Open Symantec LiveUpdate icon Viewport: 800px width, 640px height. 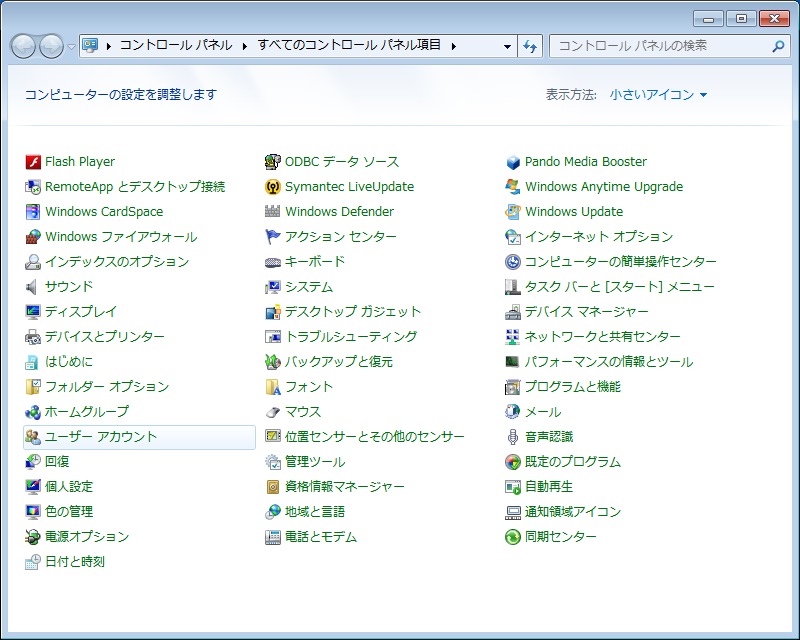click(x=273, y=187)
